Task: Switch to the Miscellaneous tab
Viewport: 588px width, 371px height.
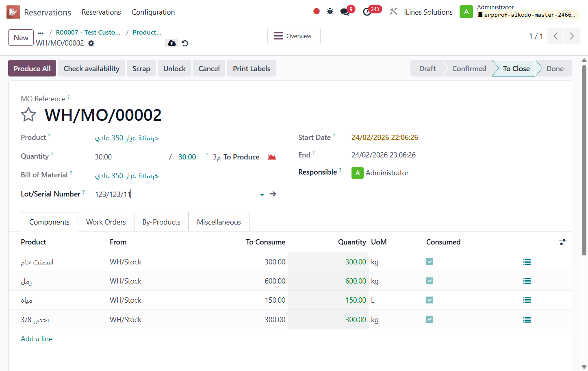Action: 219,222
